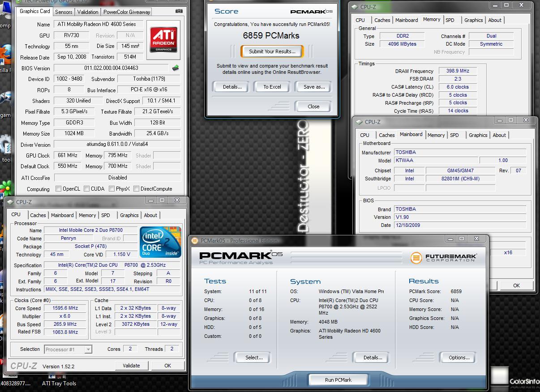
Task: Click the CPU-Z title bar icon in the CPU window
Action: tap(10, 202)
